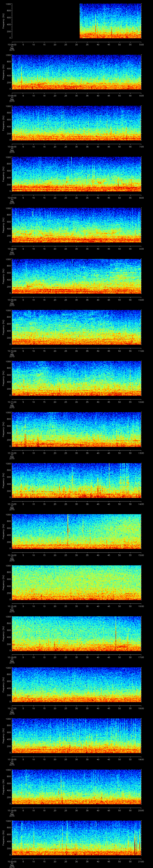
Task: Select the spectrogram panel starting at 10:15:00
Action: click(77, 583)
